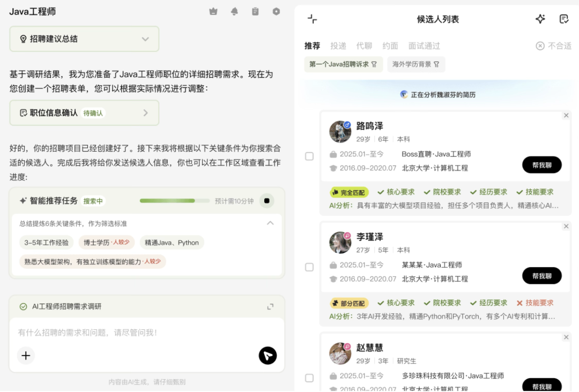Send the message with the arrow button
This screenshot has width=579, height=392.
(x=268, y=356)
